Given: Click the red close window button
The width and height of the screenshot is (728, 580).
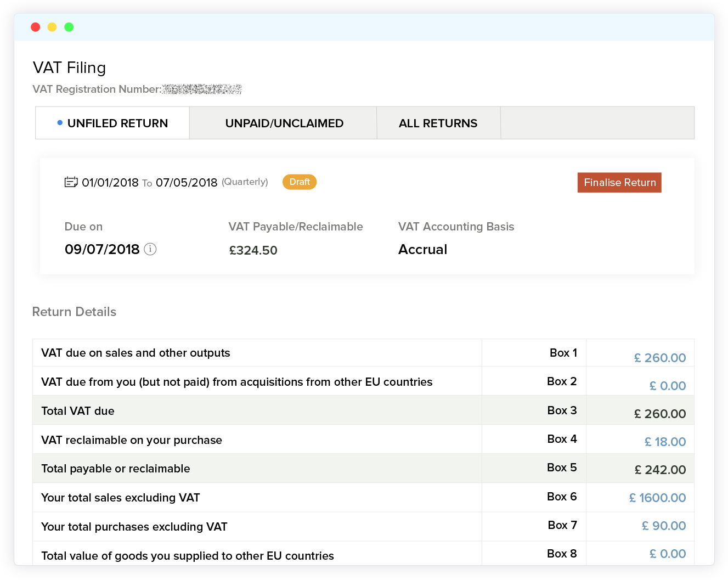Looking at the screenshot, I should point(36,27).
